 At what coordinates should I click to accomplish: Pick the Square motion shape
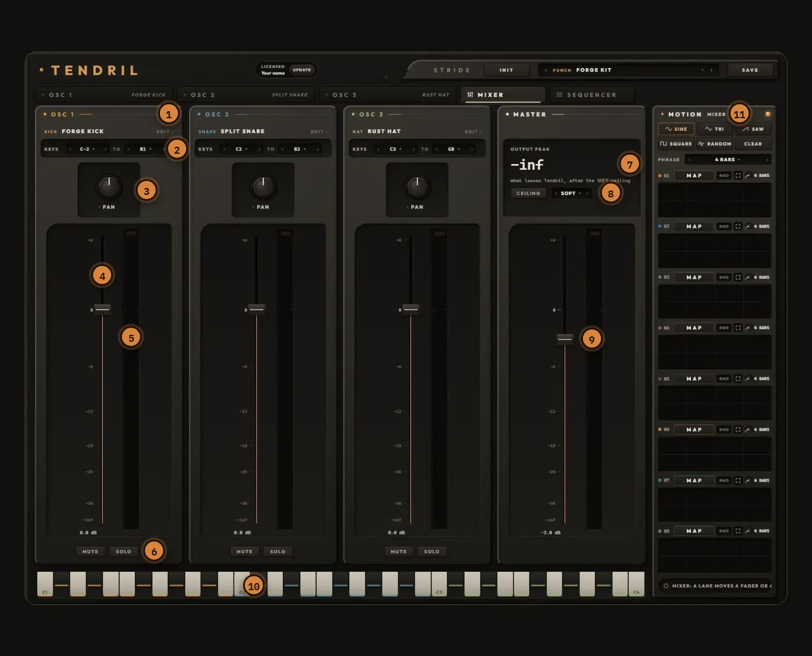coord(676,144)
